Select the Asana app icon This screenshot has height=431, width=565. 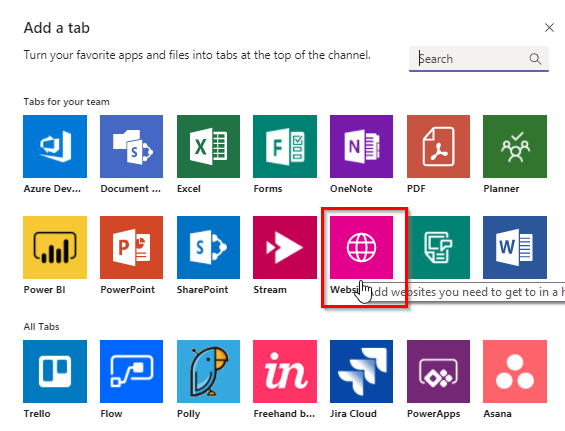515,371
